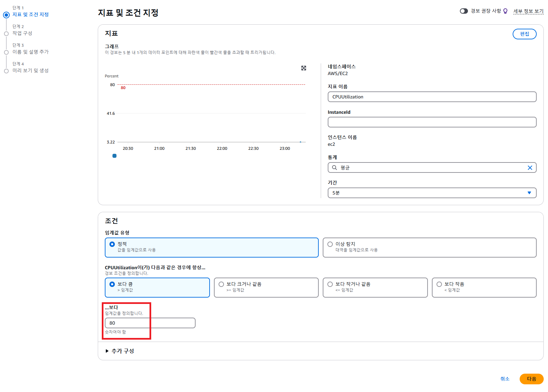548x392 pixels.
Task: Go to step 4 미리 보기 및 생성
Action: coord(31,71)
